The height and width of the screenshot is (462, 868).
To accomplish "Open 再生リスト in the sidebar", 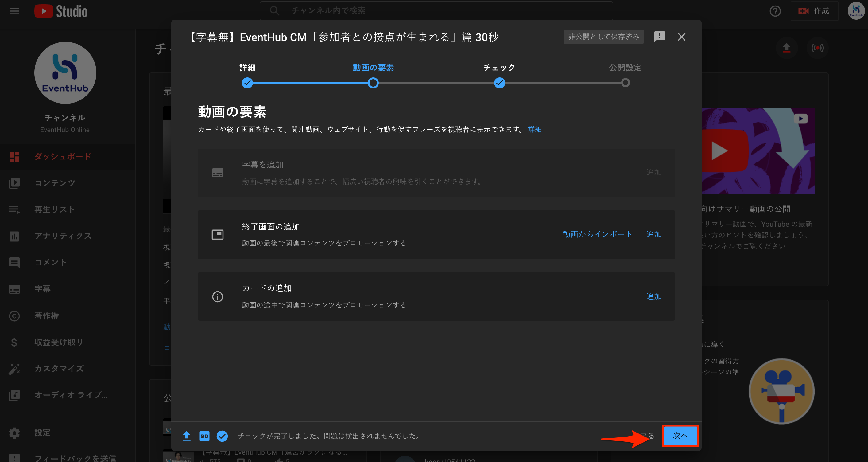I will click(68, 209).
